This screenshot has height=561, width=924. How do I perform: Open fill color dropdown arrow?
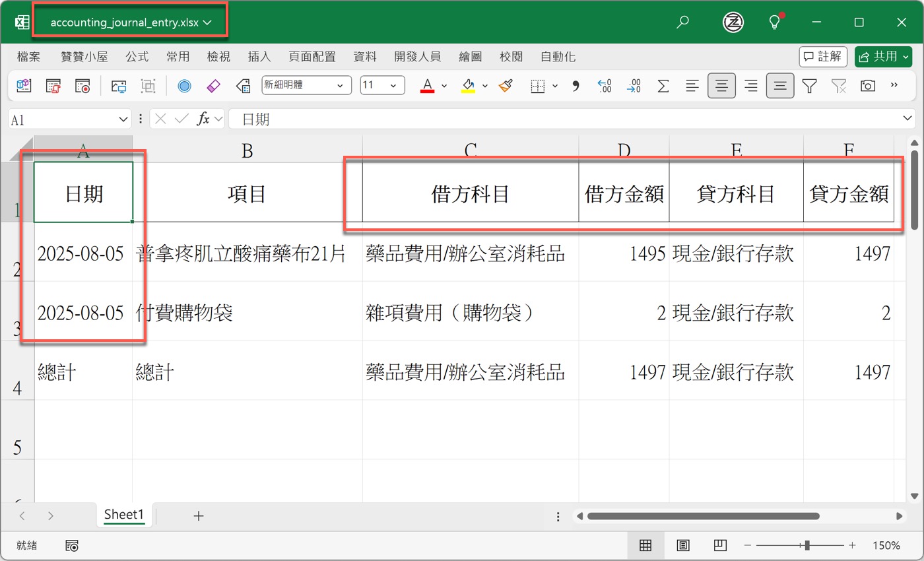pyautogui.click(x=485, y=85)
